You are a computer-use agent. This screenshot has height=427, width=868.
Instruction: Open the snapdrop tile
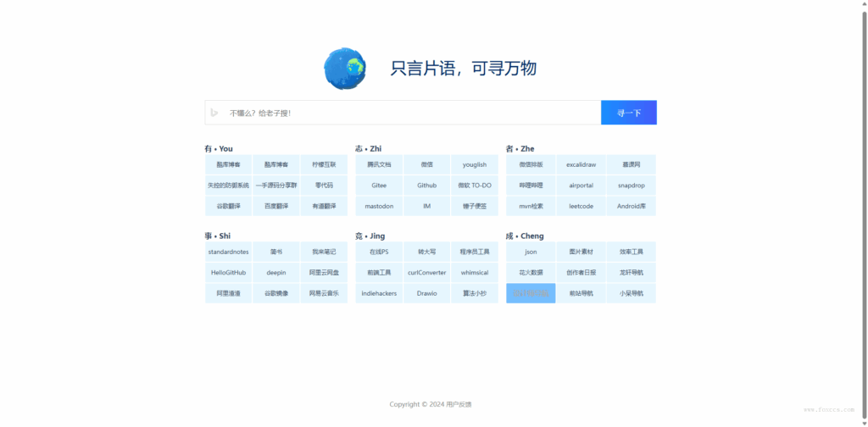coord(631,186)
